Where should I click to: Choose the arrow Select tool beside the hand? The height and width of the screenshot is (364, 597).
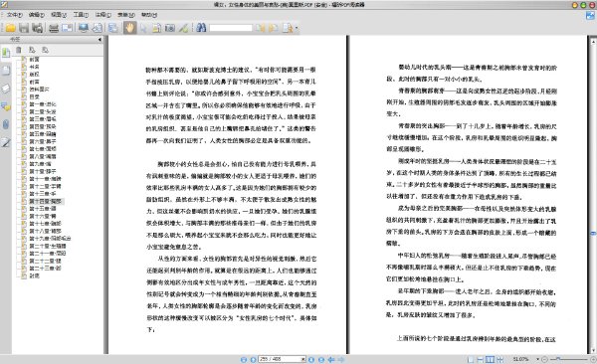(x=143, y=28)
